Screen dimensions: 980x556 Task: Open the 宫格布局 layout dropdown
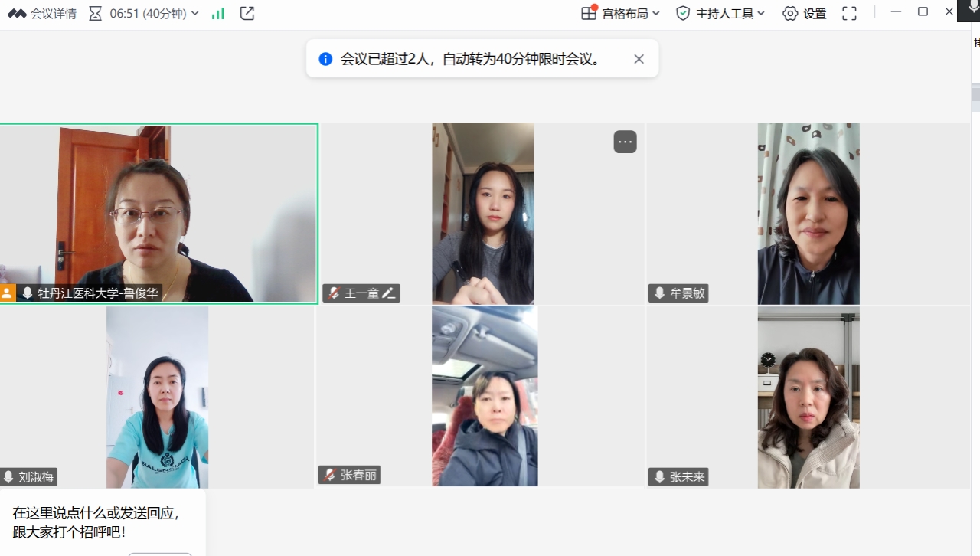[620, 13]
